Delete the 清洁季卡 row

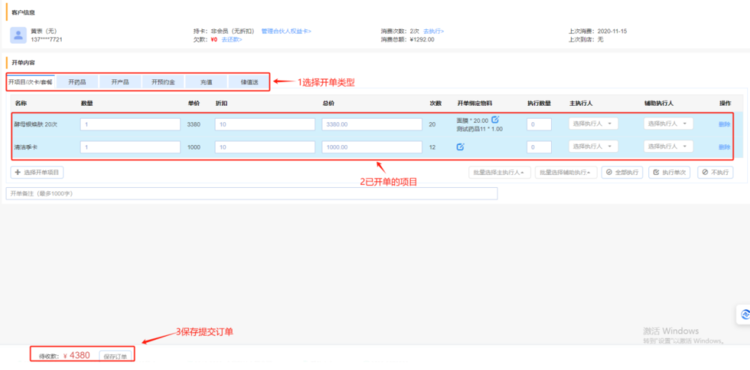tap(724, 147)
